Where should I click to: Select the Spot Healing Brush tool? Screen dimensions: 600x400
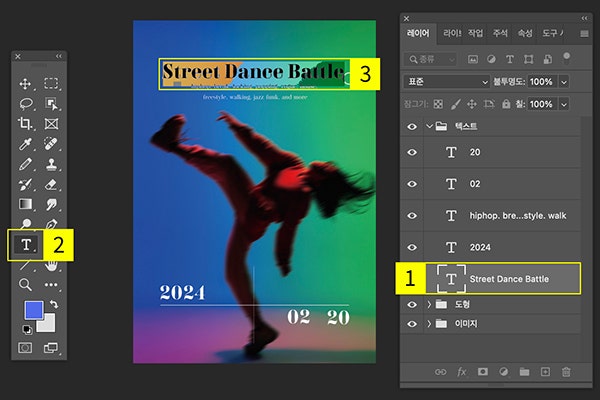[51, 144]
